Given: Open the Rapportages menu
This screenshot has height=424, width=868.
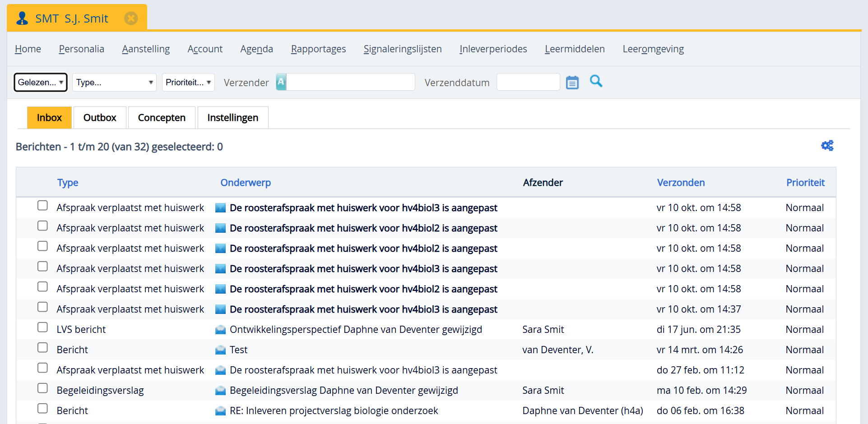Looking at the screenshot, I should (x=318, y=49).
